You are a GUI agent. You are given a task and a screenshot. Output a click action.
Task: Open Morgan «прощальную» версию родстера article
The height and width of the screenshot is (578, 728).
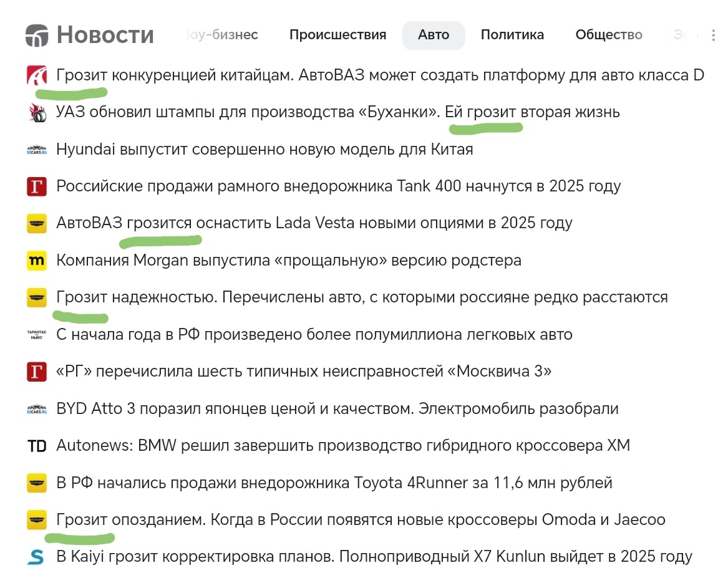click(289, 260)
